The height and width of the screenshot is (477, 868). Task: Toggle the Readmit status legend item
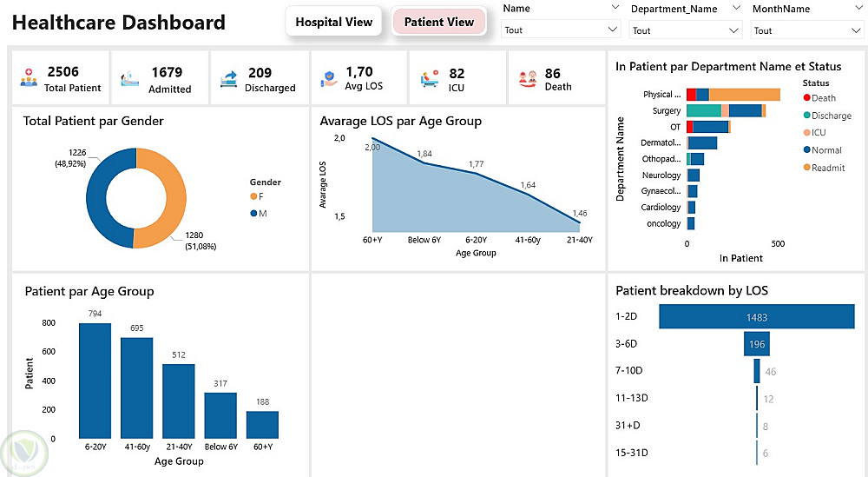tap(828, 168)
